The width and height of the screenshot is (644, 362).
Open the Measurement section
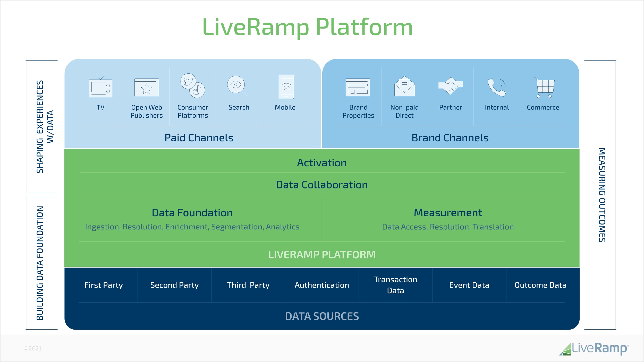(448, 213)
